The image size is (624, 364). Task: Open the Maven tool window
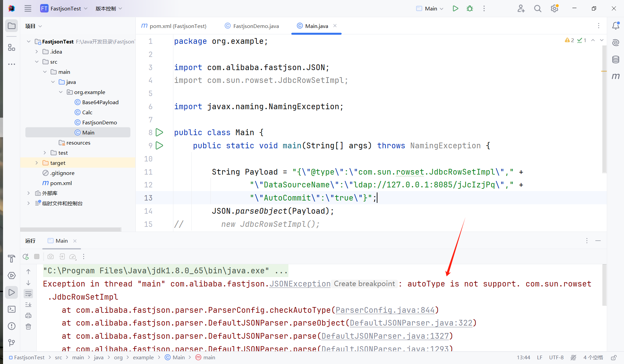click(616, 77)
